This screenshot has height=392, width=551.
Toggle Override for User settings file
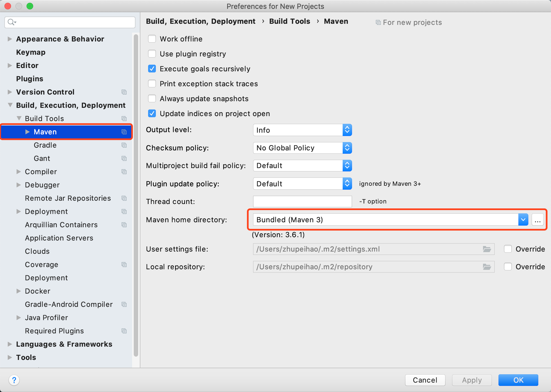(508, 249)
